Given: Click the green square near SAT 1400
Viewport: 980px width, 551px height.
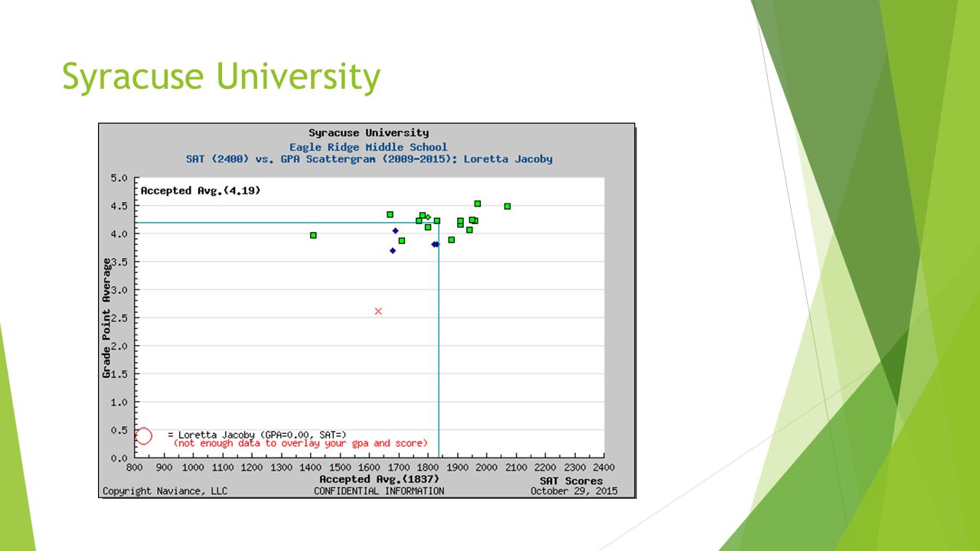Looking at the screenshot, I should 313,235.
